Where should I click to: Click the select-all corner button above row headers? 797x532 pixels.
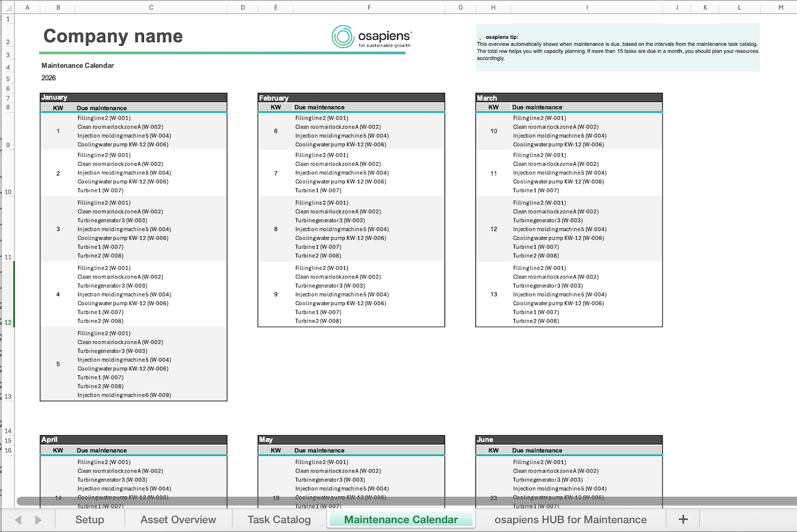click(x=7, y=7)
